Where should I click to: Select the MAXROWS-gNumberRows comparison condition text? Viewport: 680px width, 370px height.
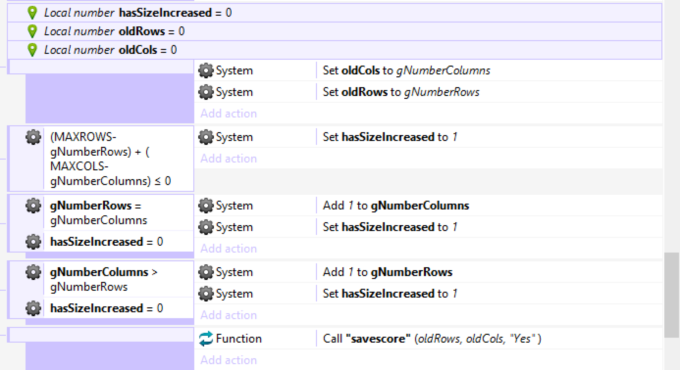point(111,159)
